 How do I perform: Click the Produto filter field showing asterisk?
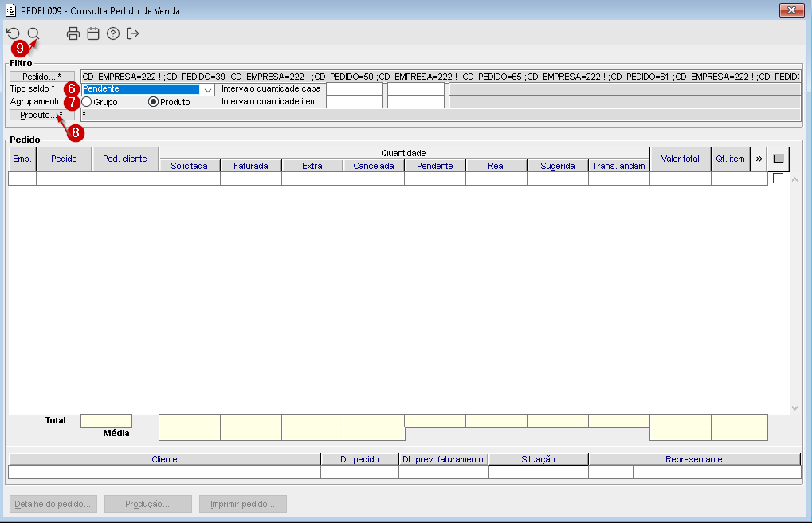[441, 115]
